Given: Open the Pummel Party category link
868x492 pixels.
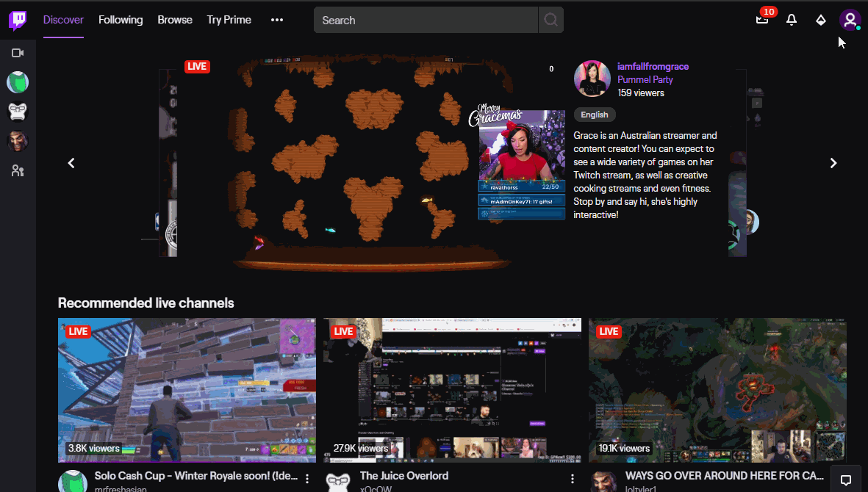Looking at the screenshot, I should (x=645, y=79).
